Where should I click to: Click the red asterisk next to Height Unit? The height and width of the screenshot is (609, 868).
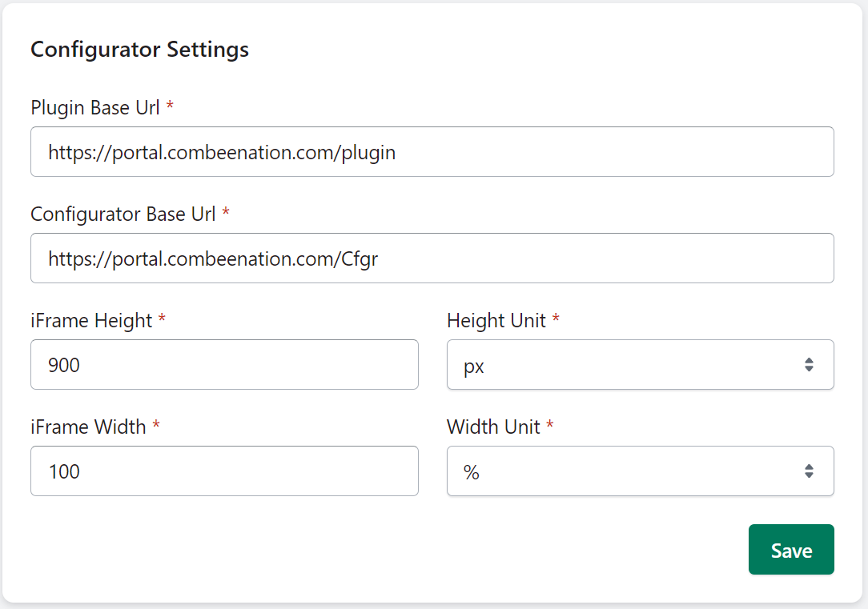point(556,319)
